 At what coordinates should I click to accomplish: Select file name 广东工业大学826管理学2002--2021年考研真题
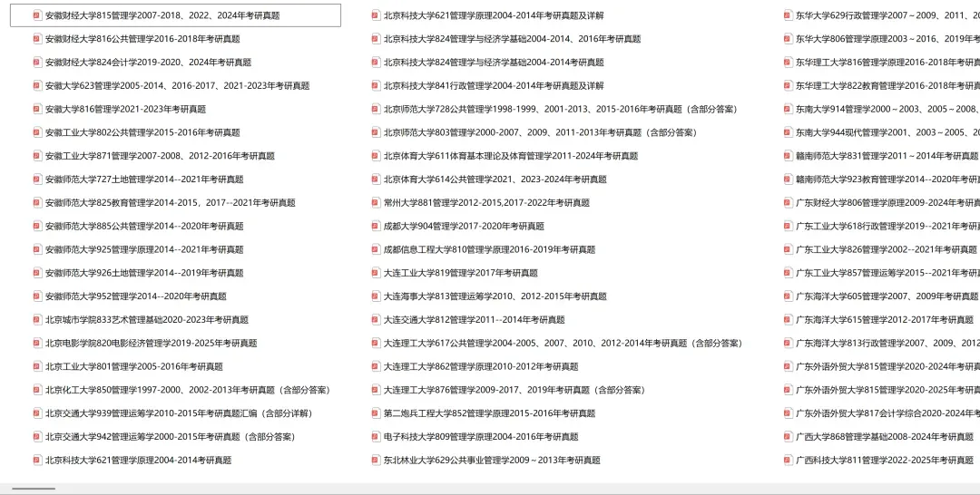click(887, 249)
